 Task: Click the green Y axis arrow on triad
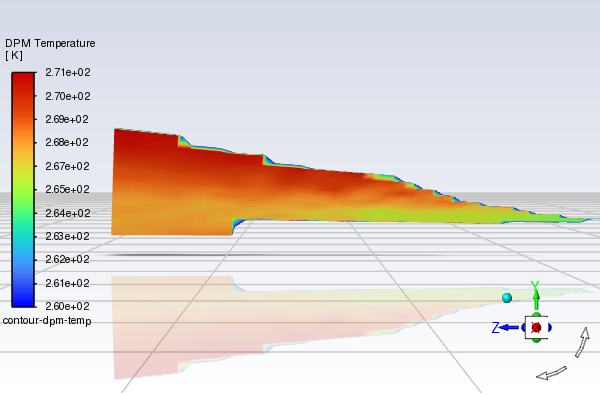tap(536, 299)
